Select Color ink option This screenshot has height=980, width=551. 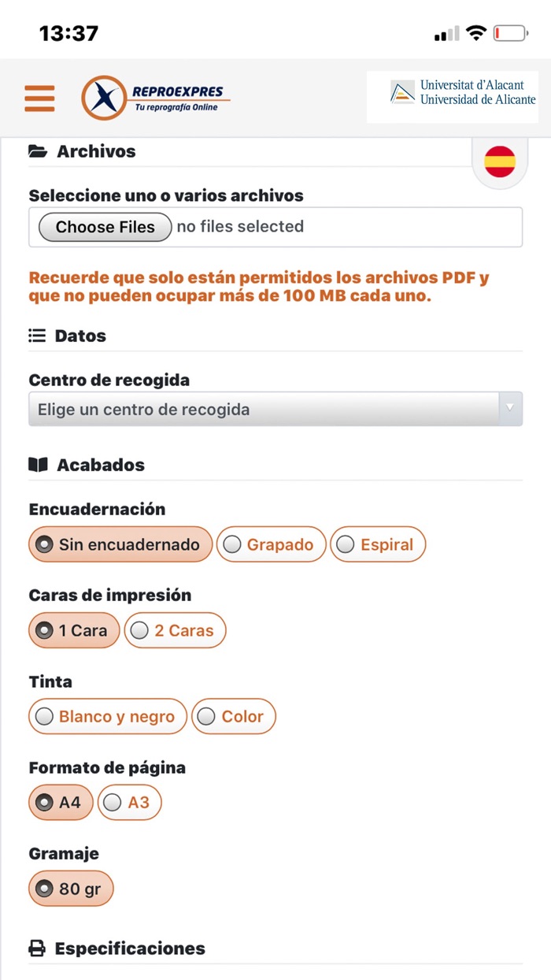tap(233, 716)
